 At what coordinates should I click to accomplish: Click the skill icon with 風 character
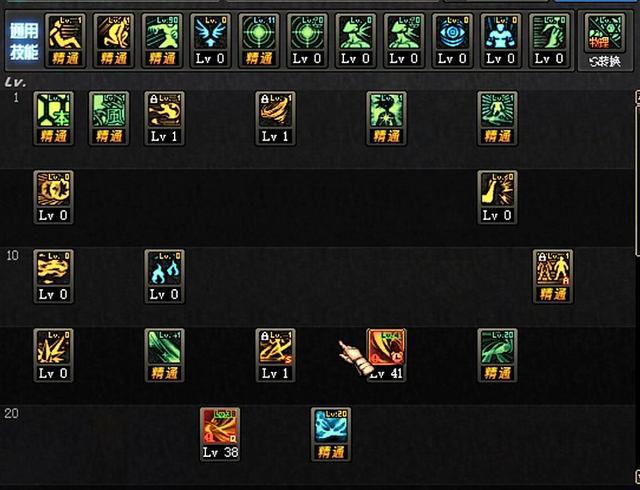coord(109,118)
